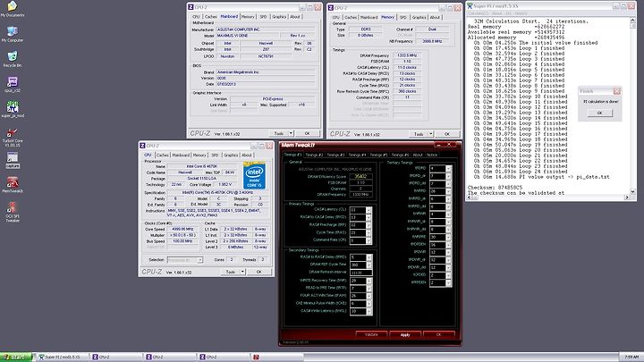Viewport: 644px width, 362px height.
Task: Open the tRDPDEN tertiary timing dropdown
Action: click(x=448, y=245)
